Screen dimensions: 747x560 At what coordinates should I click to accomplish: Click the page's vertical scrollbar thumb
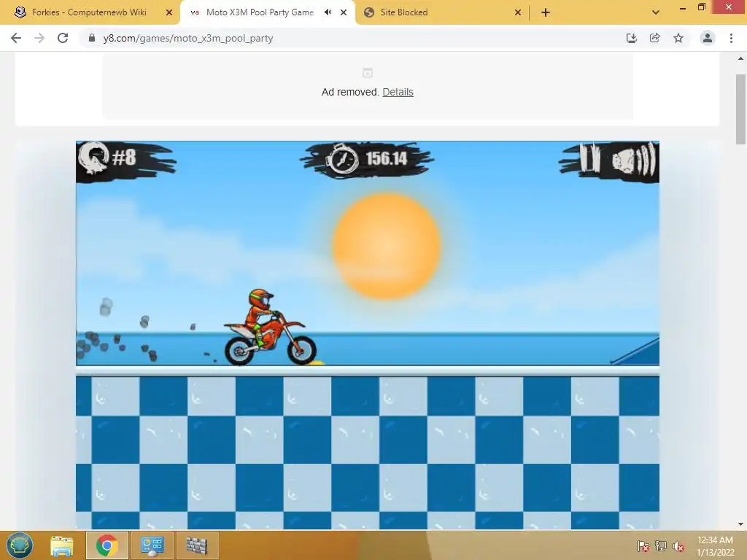[740, 109]
